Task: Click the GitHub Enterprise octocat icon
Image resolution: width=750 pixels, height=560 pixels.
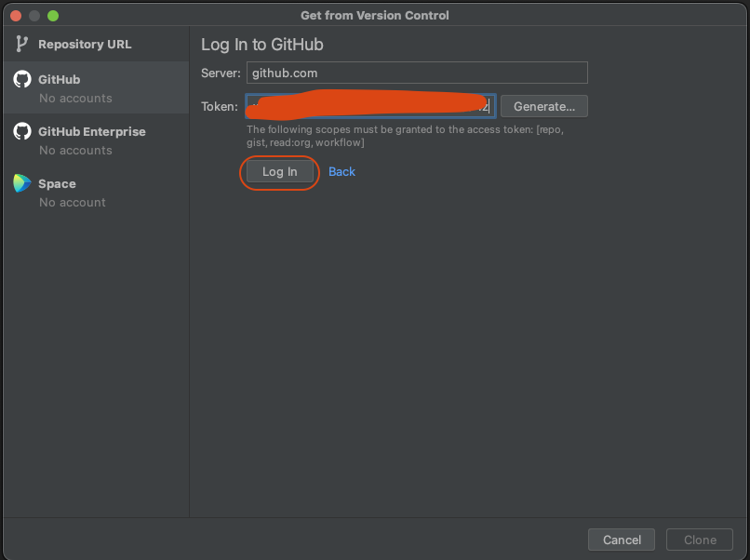Action: pos(22,131)
